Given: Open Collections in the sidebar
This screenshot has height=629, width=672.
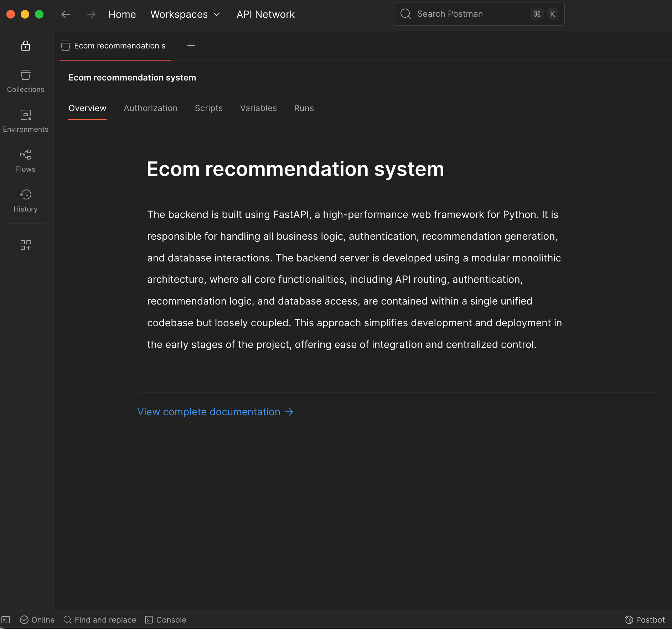Looking at the screenshot, I should (x=26, y=82).
